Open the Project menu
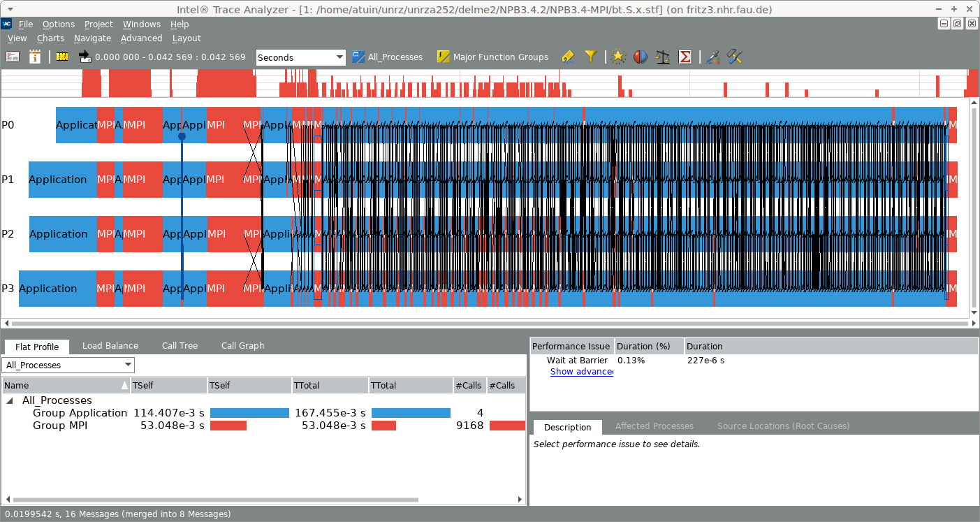980x522 pixels. [x=98, y=24]
